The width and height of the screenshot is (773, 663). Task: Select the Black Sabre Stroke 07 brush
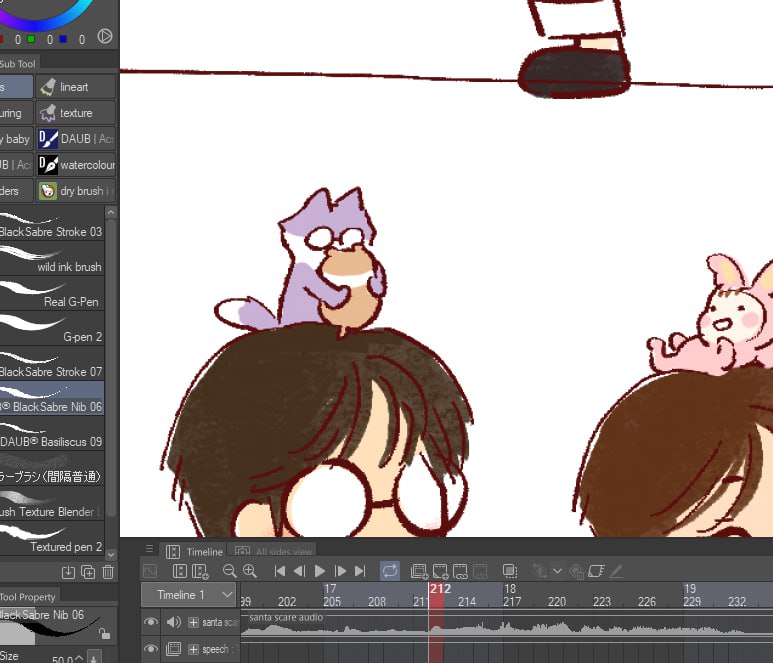[52, 364]
